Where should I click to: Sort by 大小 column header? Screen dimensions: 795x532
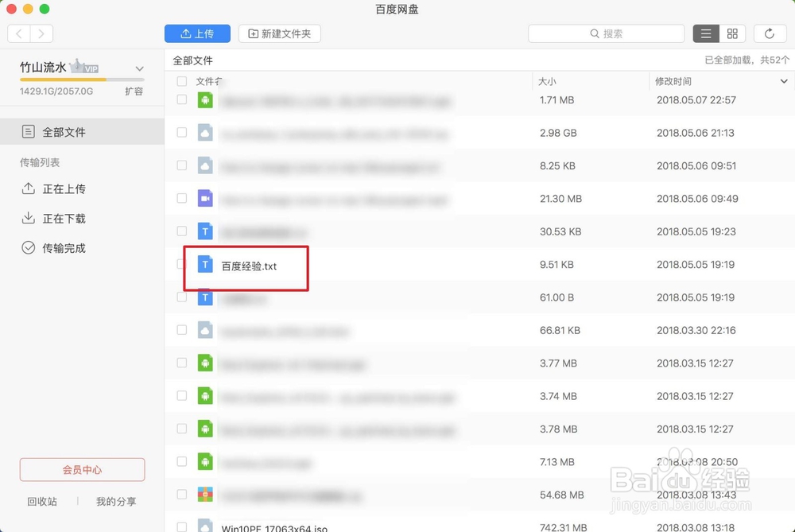click(547, 81)
